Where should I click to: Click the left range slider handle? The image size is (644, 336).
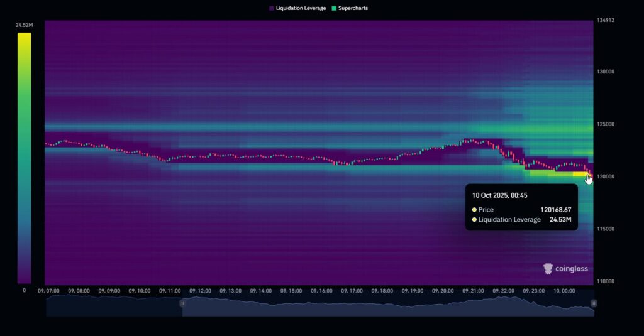click(x=183, y=303)
